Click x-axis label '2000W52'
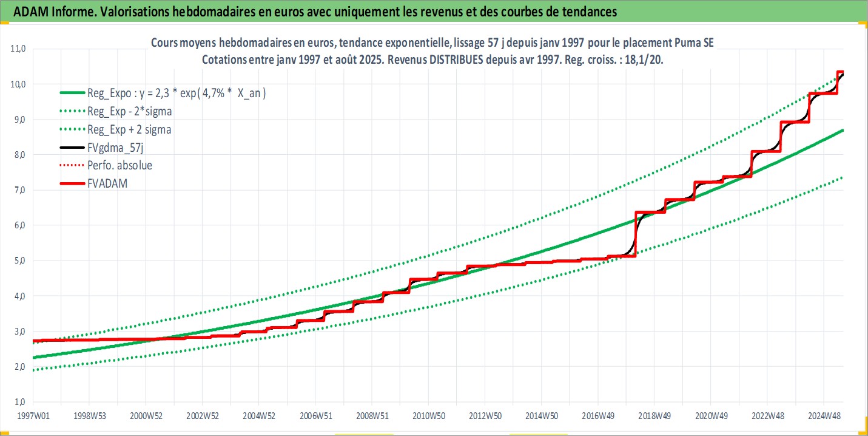868x436 pixels. click(x=146, y=416)
